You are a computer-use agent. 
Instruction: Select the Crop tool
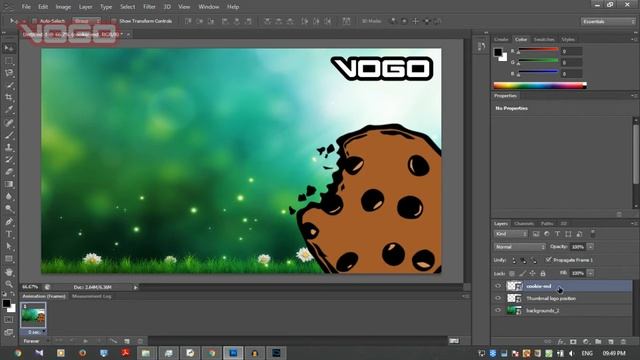coord(9,98)
